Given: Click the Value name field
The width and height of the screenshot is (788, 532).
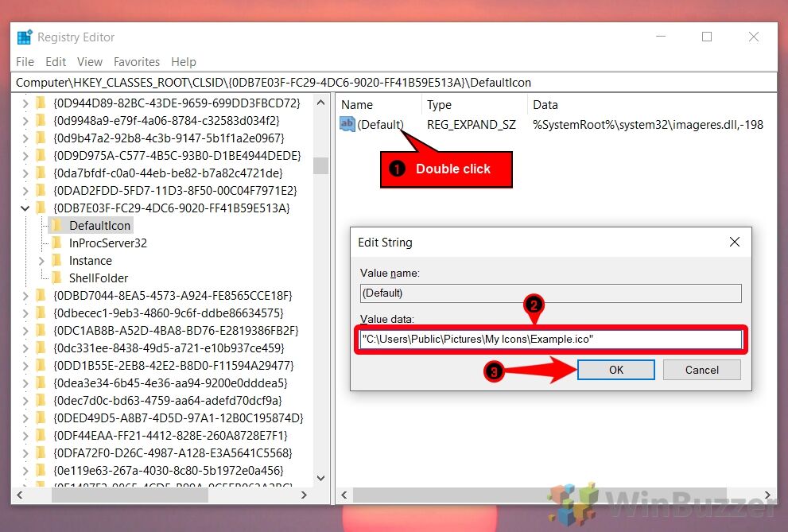Looking at the screenshot, I should (x=551, y=293).
